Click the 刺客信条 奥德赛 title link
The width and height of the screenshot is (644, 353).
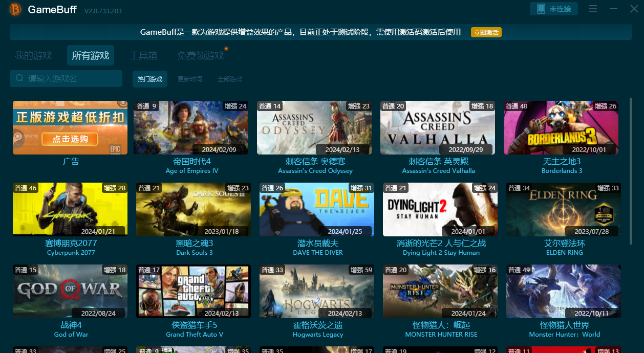click(x=315, y=161)
